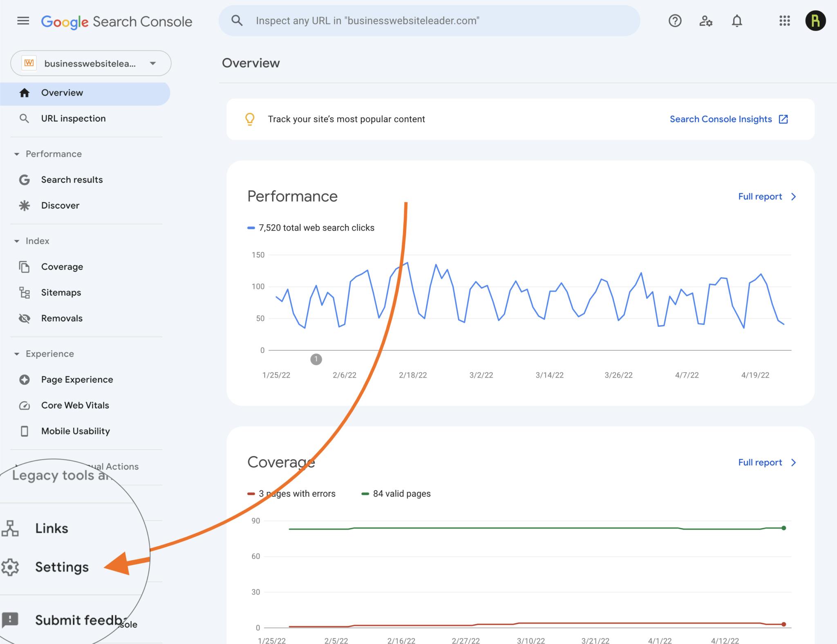Open Coverage Full report link
This screenshot has width=837, height=644.
(x=760, y=463)
